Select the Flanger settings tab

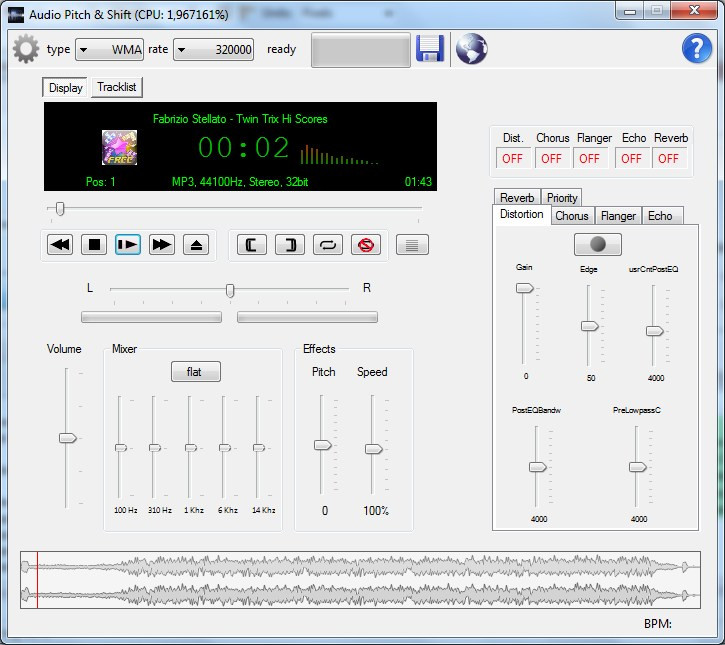pos(618,216)
